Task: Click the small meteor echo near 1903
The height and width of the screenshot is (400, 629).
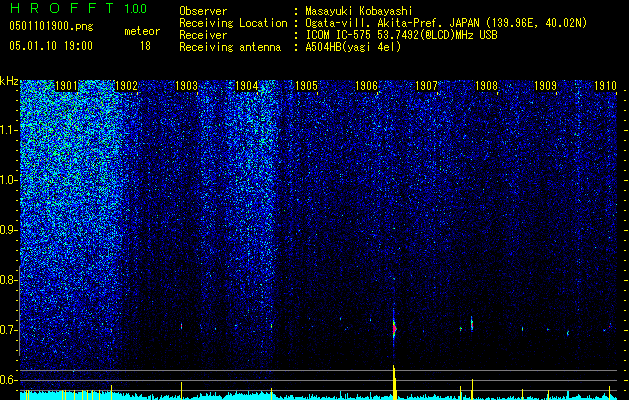Action: pos(181,326)
